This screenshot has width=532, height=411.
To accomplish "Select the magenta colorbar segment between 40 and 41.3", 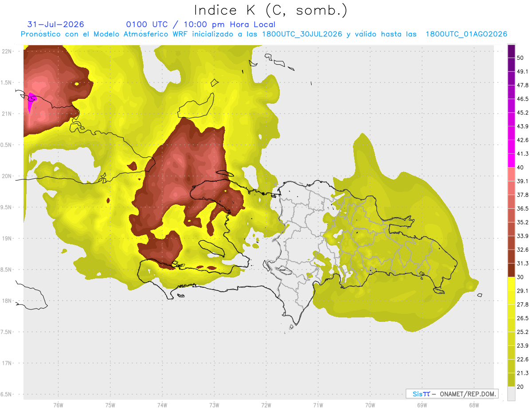I will click(511, 160).
